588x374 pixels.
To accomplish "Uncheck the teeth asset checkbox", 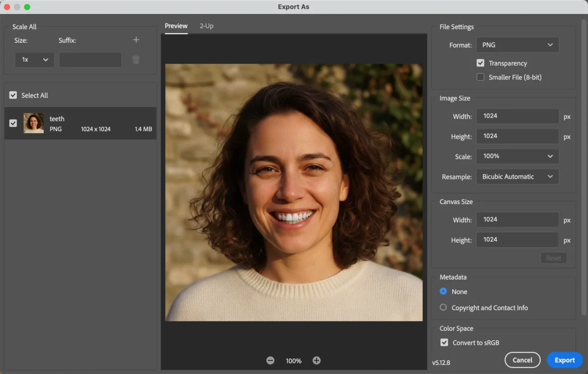I will [13, 124].
